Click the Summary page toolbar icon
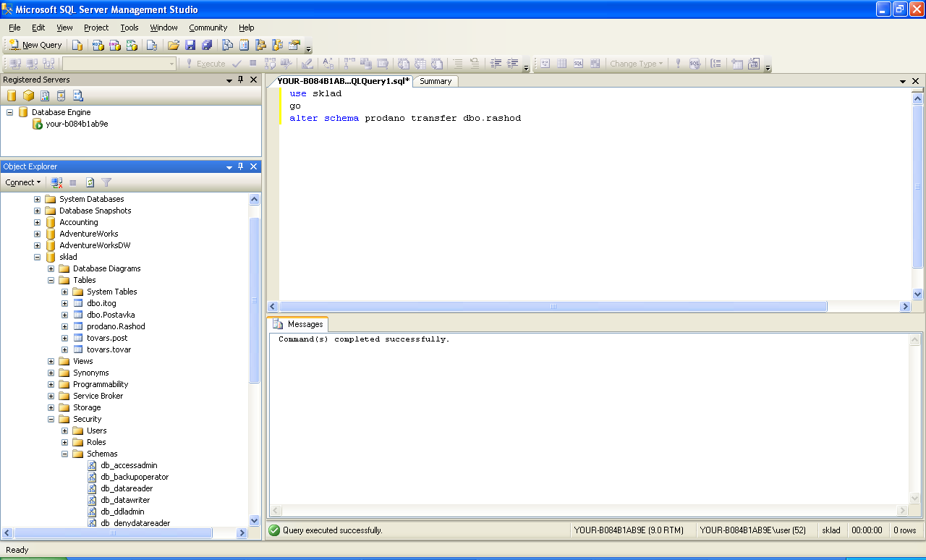This screenshot has height=560, width=926. (244, 45)
